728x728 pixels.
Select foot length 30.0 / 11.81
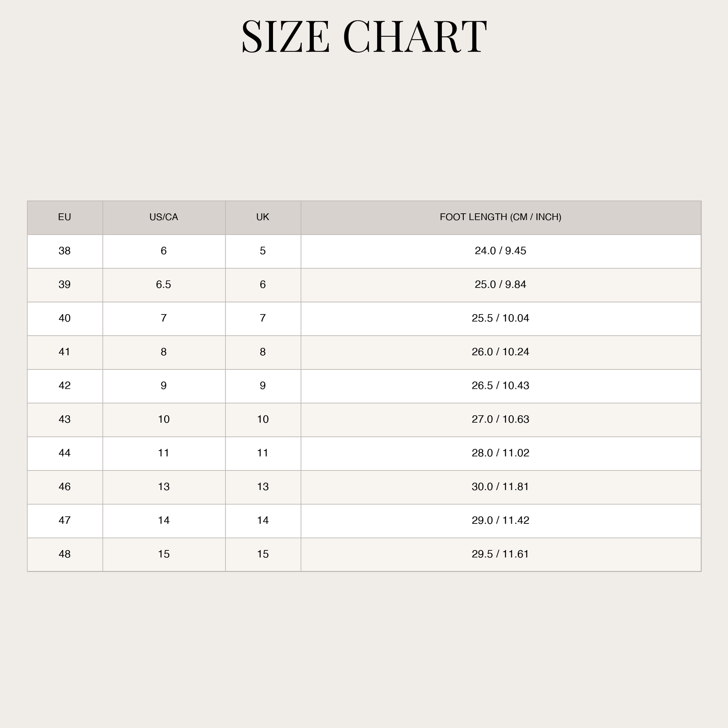(501, 487)
